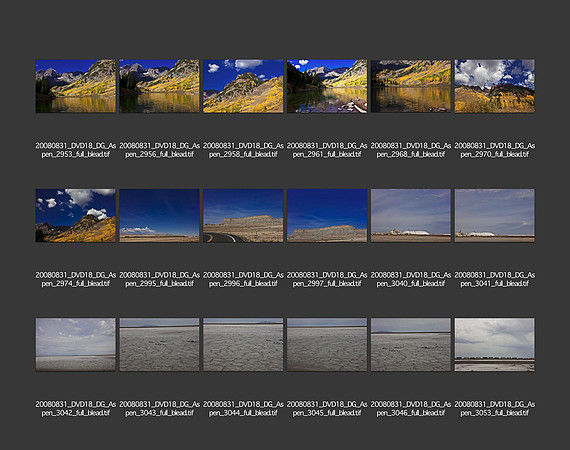Click filename label pen_3053_full_bleed.tif
Viewport: 570px width, 450px height.
click(x=495, y=413)
